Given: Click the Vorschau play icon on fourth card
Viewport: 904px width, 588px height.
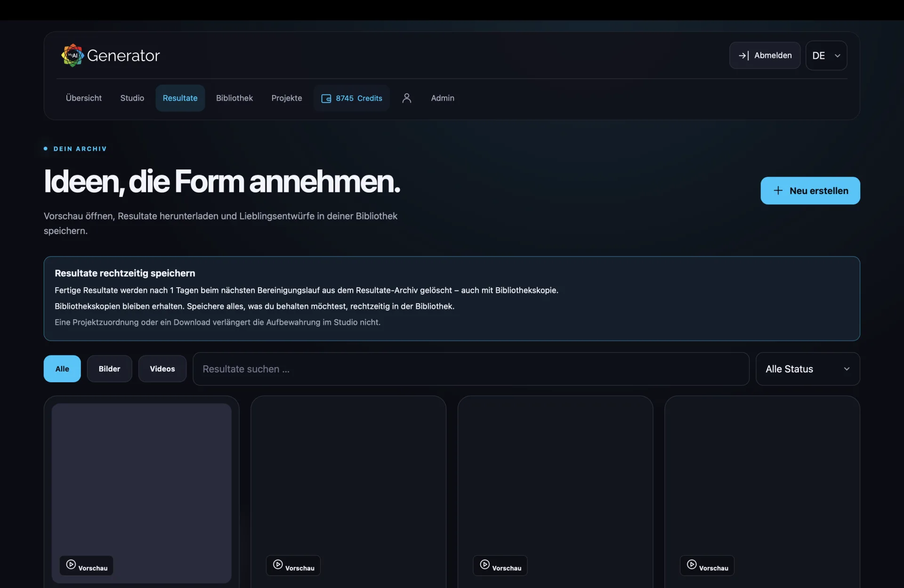Looking at the screenshot, I should 692,564.
